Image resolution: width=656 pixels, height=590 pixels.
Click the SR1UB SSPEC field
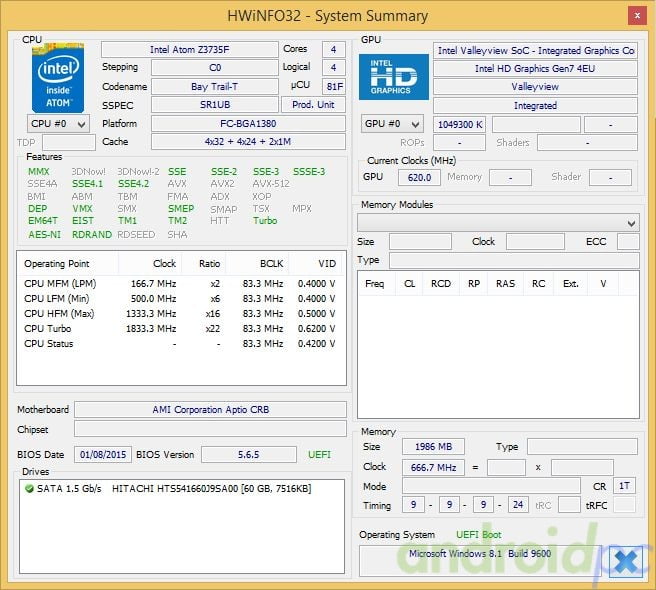(215, 105)
